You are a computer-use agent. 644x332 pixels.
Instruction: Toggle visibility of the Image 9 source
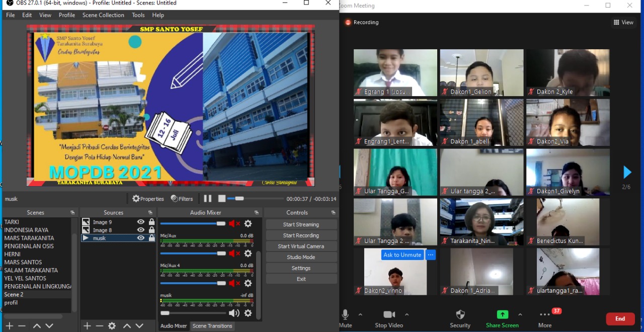[141, 222]
